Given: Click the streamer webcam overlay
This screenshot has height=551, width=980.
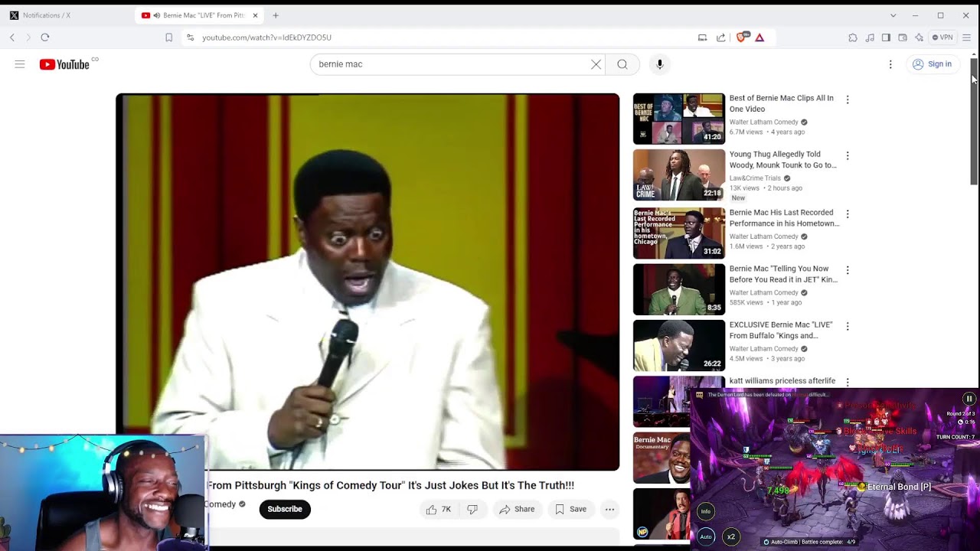Looking at the screenshot, I should (x=103, y=493).
